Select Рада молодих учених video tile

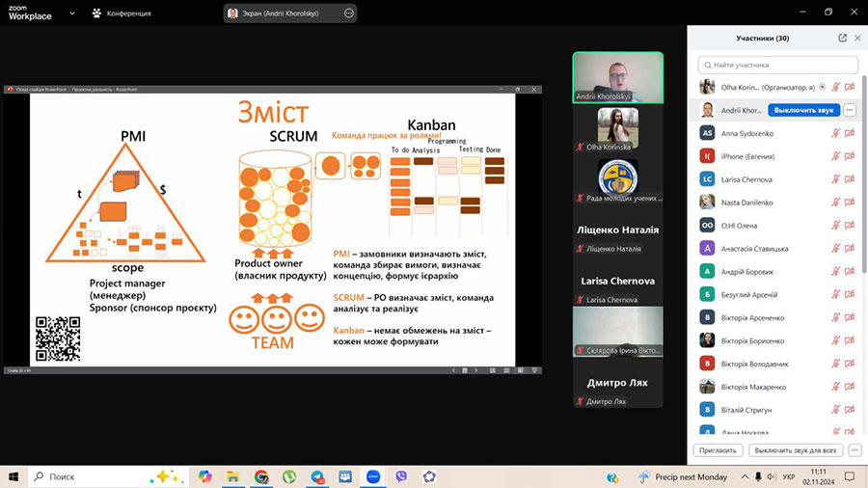pos(618,179)
